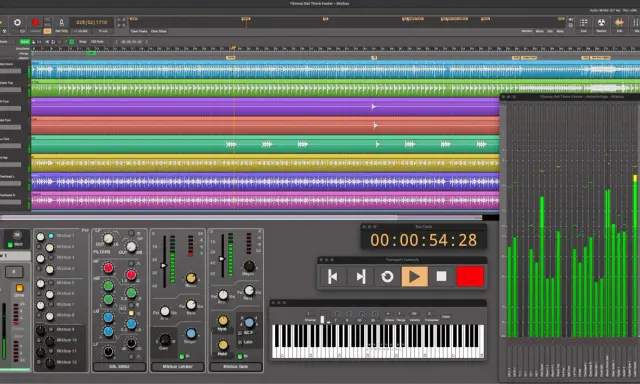Viewport: 640px width, 384px height.
Task: Click the Mixbus 1 send level knob
Action: [40, 237]
